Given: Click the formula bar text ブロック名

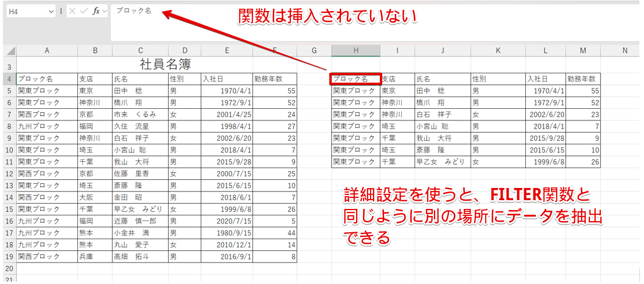Looking at the screenshot, I should [x=134, y=10].
